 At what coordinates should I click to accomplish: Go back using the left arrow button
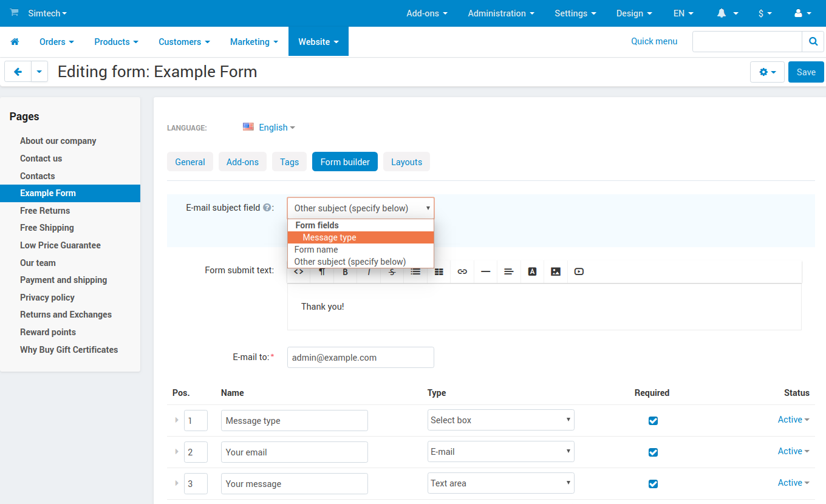coord(18,72)
